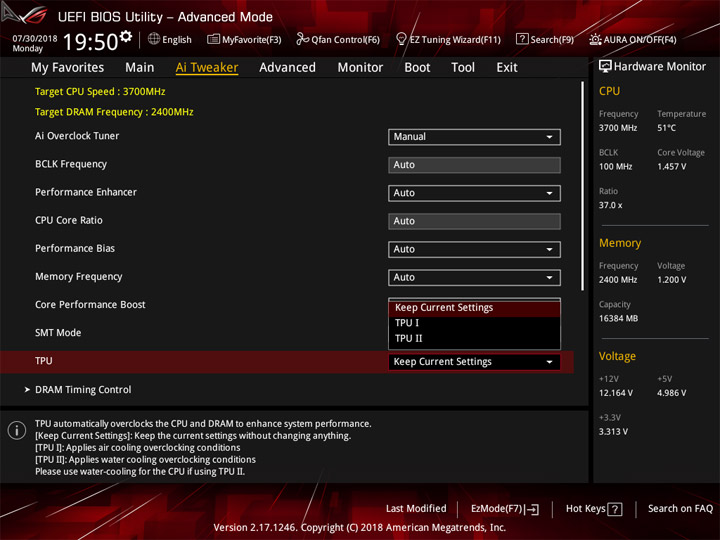Go to the Advanced tab
Screen dimensions: 720x540
(287, 68)
